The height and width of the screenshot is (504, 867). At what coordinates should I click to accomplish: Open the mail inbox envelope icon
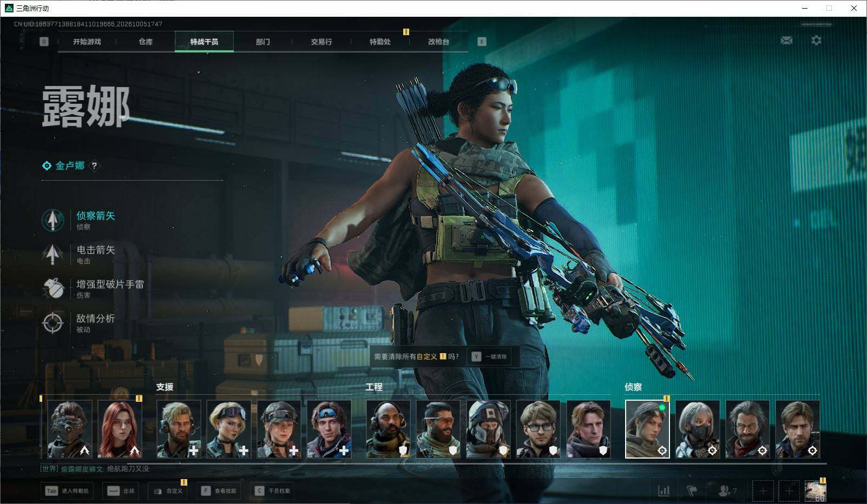coord(786,41)
